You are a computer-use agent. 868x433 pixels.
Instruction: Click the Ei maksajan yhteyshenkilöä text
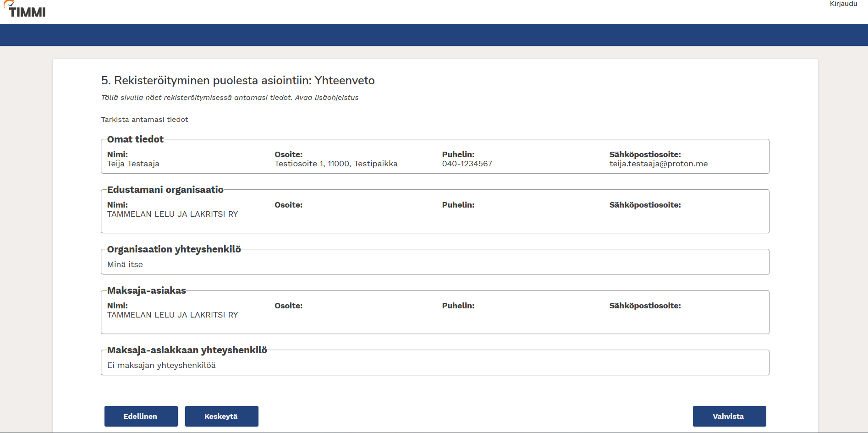[x=161, y=366]
